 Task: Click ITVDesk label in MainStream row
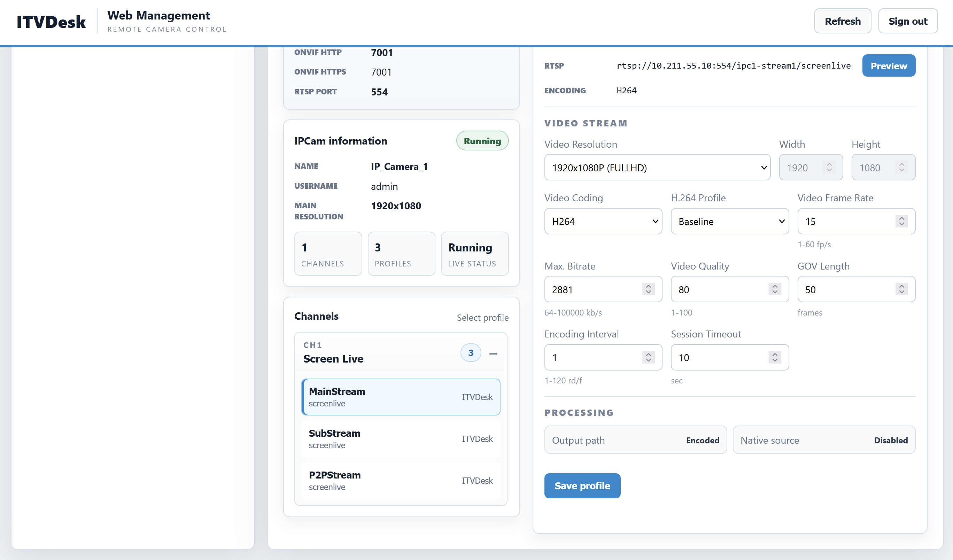[477, 397]
